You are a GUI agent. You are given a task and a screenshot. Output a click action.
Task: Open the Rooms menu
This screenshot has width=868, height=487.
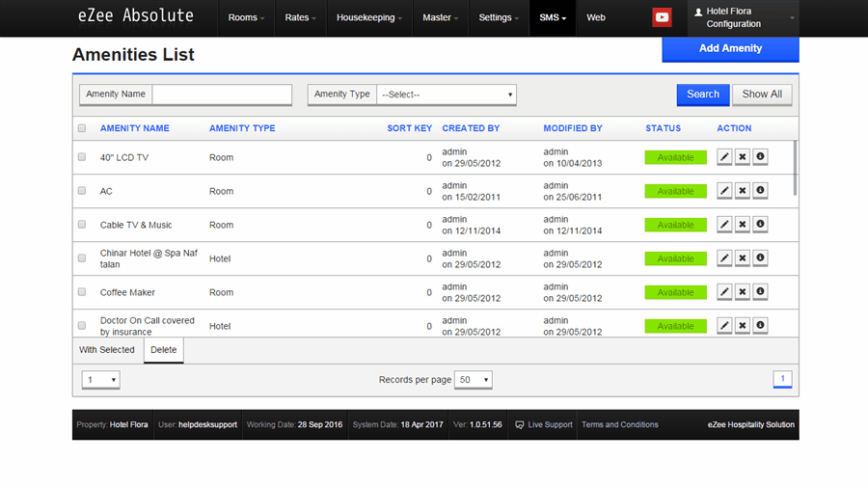tap(246, 17)
